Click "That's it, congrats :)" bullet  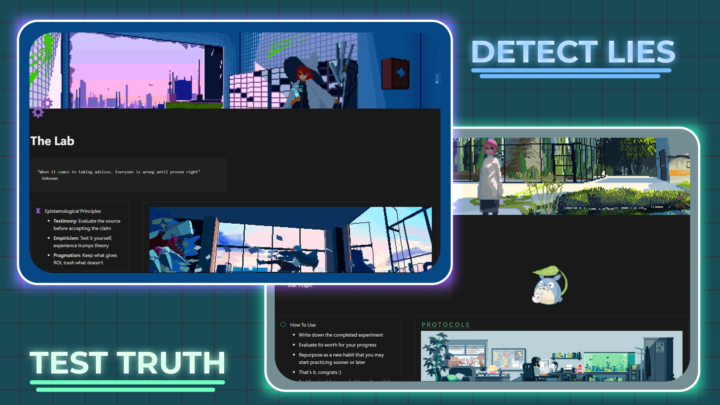coord(320,372)
